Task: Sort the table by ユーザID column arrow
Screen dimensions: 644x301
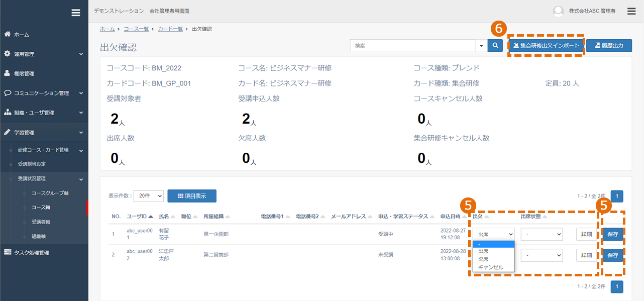Action: (151, 217)
